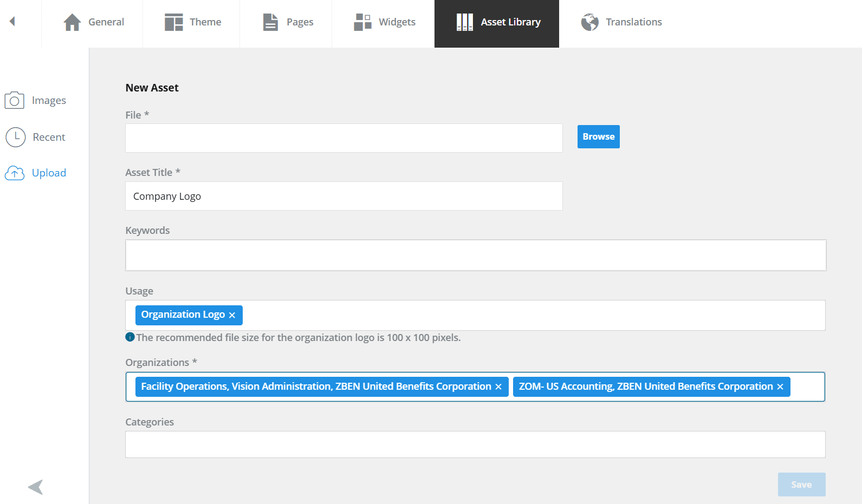Click the Theme layout icon
The image size is (862, 504).
pyautogui.click(x=173, y=22)
